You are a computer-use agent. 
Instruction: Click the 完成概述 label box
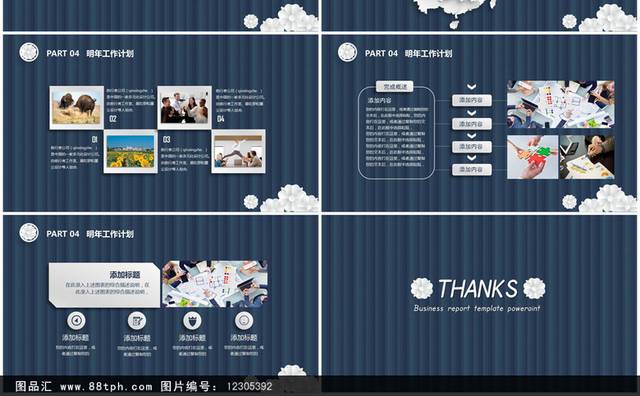tap(395, 87)
